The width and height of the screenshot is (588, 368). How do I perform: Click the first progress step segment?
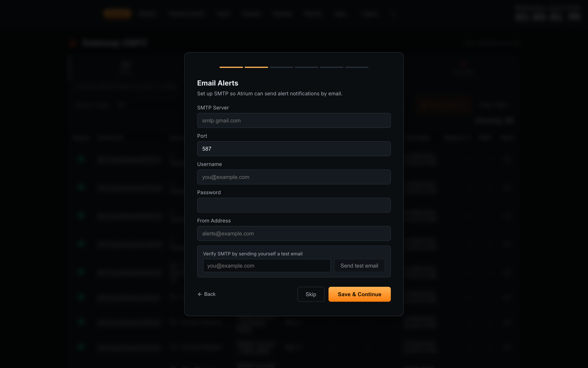tap(231, 67)
